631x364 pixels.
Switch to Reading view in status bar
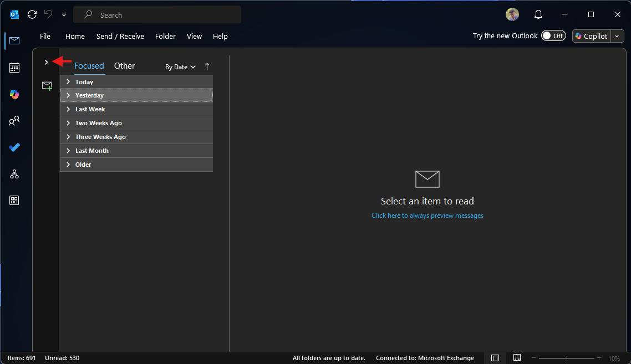pos(517,358)
